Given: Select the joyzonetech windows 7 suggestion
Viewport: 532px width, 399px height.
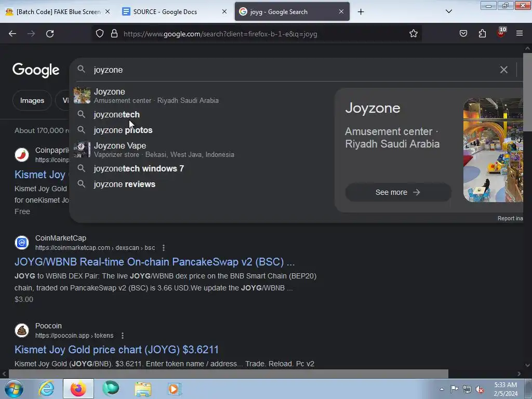Looking at the screenshot, I should (x=202, y=169).
